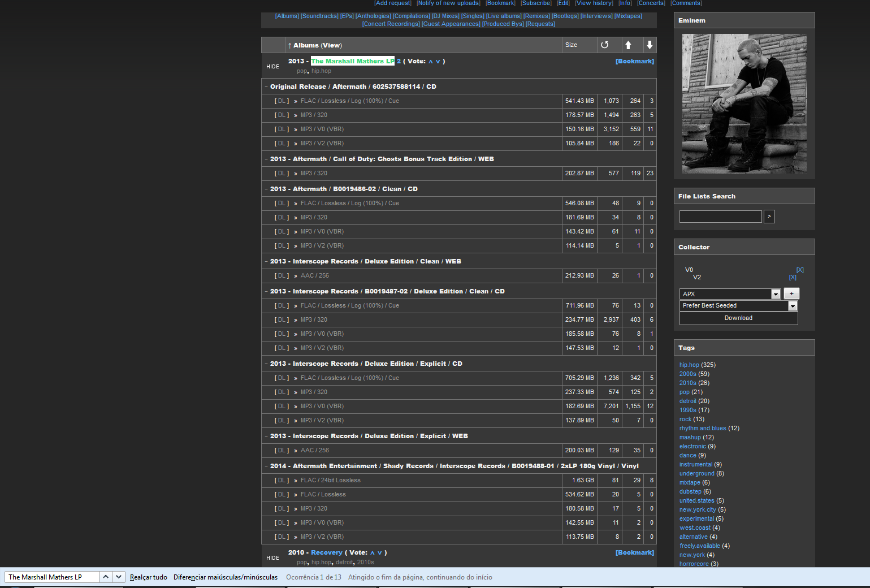Collapse Interscope B0019487-02 Deluxe Clean CD edition
Image resolution: width=870 pixels, height=588 pixels.
(x=266, y=291)
